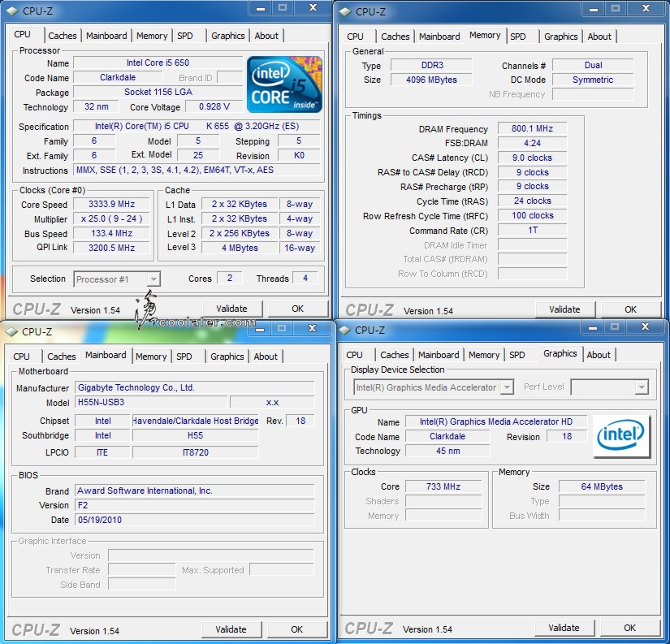Screen dimensions: 670x644
Task: Click Validate in the Memory timings window
Action: [564, 310]
